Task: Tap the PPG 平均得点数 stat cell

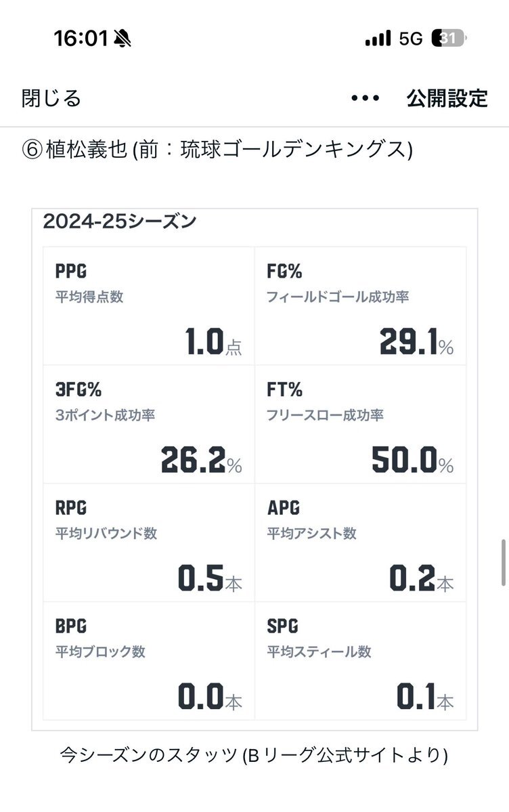Action: point(149,306)
